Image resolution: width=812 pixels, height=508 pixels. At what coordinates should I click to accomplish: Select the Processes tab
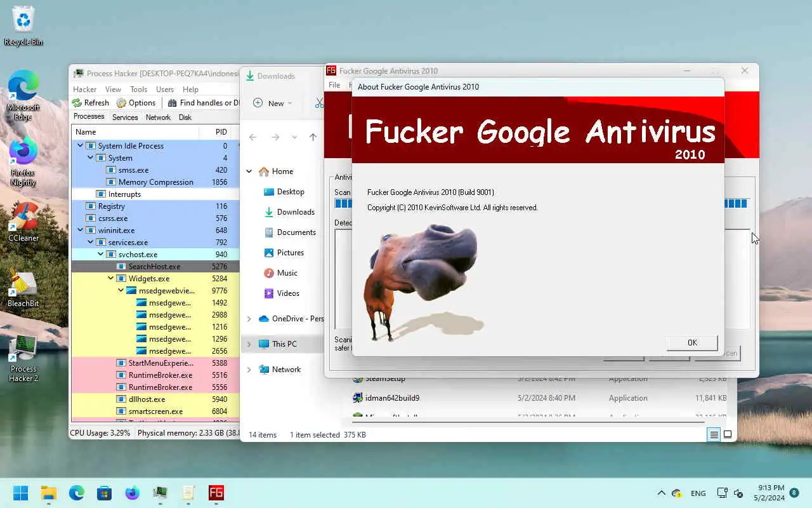click(x=89, y=117)
